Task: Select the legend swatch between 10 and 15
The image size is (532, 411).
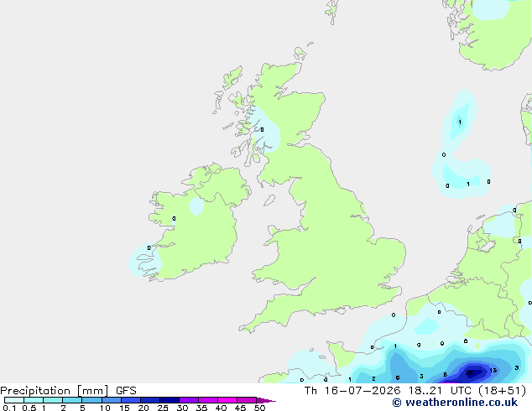Action: (112, 400)
